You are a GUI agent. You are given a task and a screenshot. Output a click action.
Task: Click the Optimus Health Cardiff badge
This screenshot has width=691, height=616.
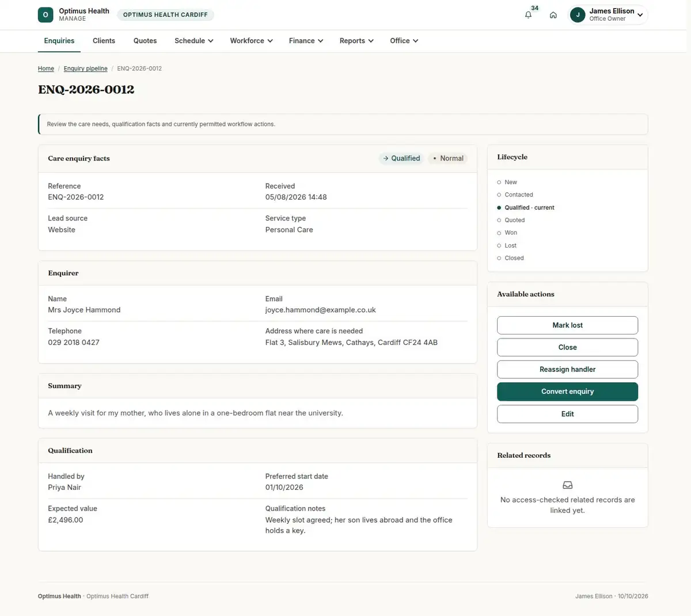coord(165,15)
